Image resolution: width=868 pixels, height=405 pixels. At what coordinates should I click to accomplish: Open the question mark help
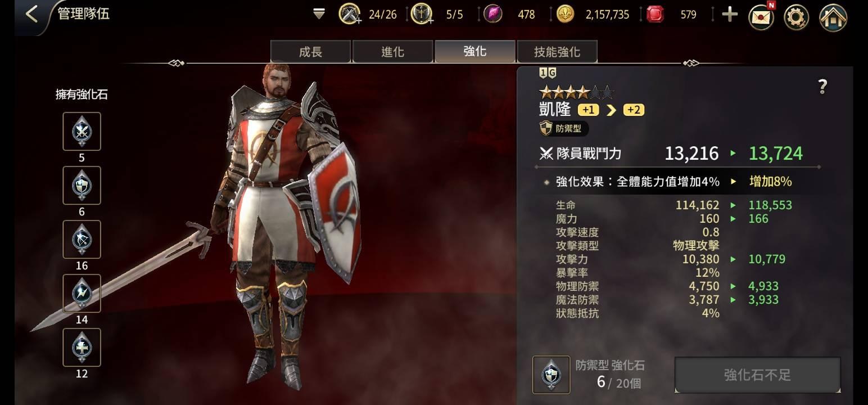point(822,86)
